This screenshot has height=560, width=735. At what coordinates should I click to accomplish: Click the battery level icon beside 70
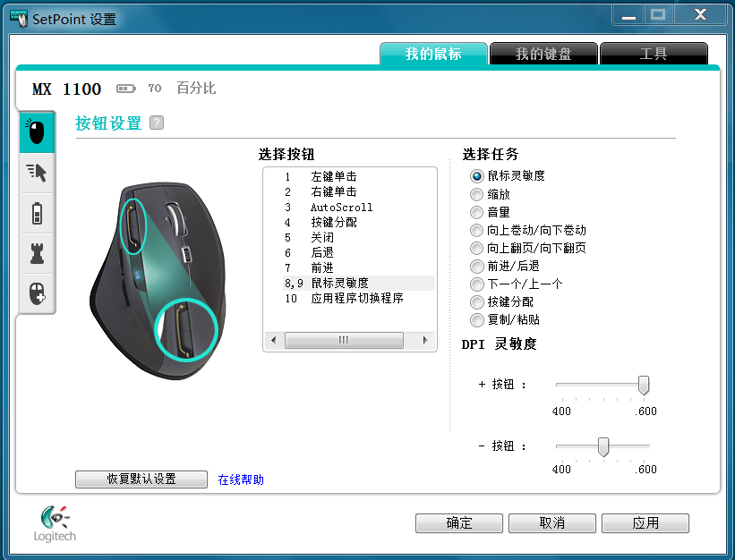(x=125, y=88)
